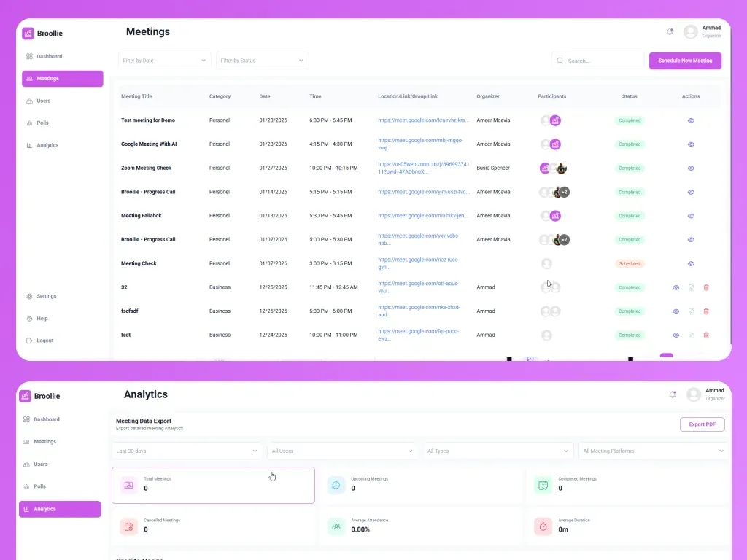
Task: Open notifications bell in Meetings window
Action: (670, 32)
